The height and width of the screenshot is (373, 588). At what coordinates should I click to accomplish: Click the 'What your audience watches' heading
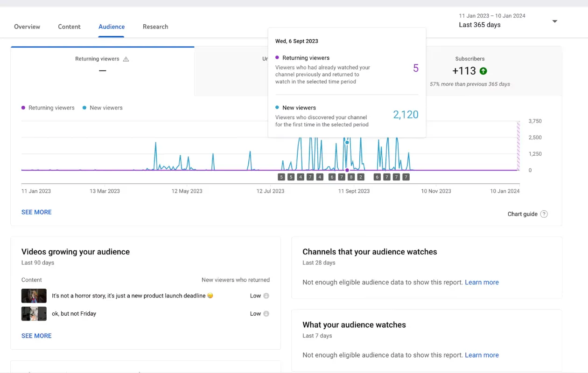354,325
